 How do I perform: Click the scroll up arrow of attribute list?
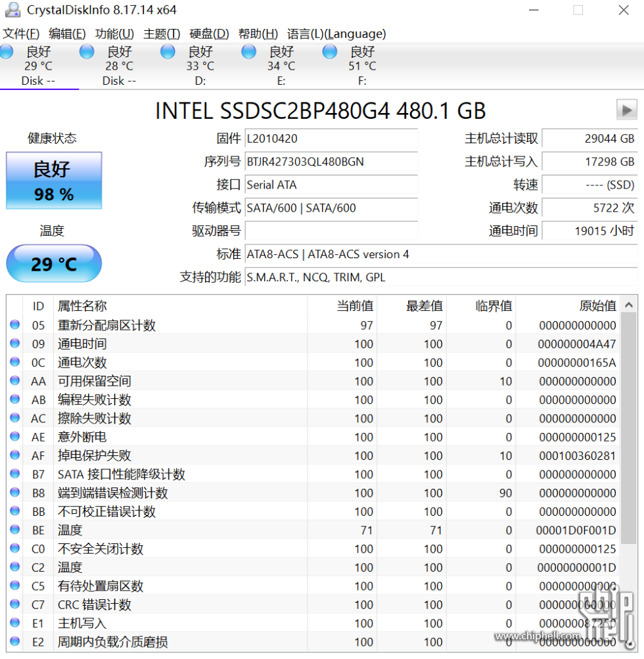point(629,305)
